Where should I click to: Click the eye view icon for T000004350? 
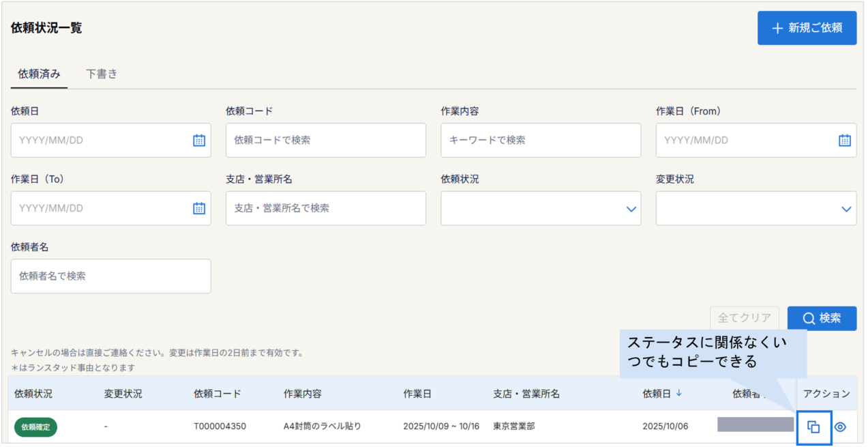pyautogui.click(x=840, y=427)
